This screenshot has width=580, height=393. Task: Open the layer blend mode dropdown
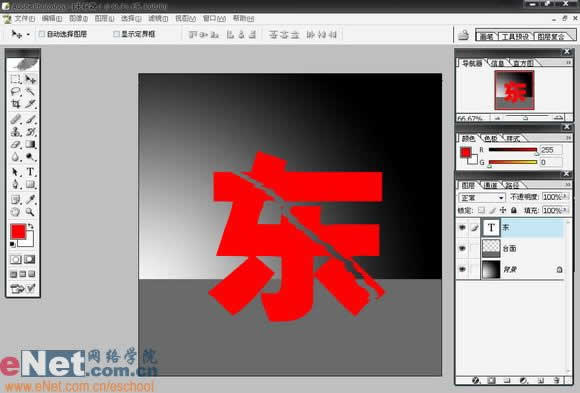pyautogui.click(x=482, y=197)
